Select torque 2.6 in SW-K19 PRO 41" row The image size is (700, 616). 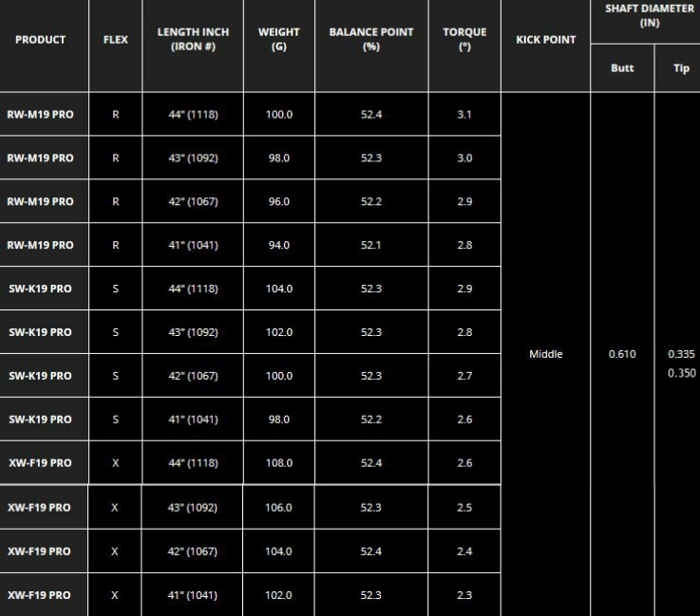(464, 420)
